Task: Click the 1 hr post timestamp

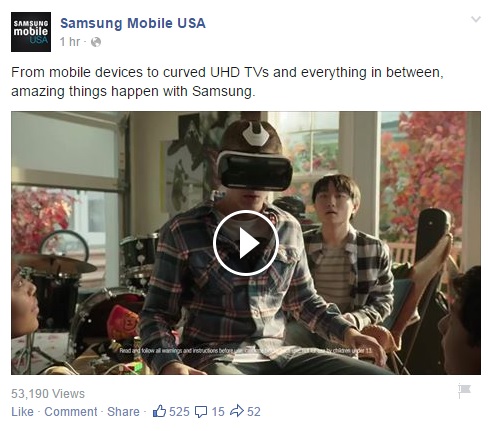Action: 70,42
